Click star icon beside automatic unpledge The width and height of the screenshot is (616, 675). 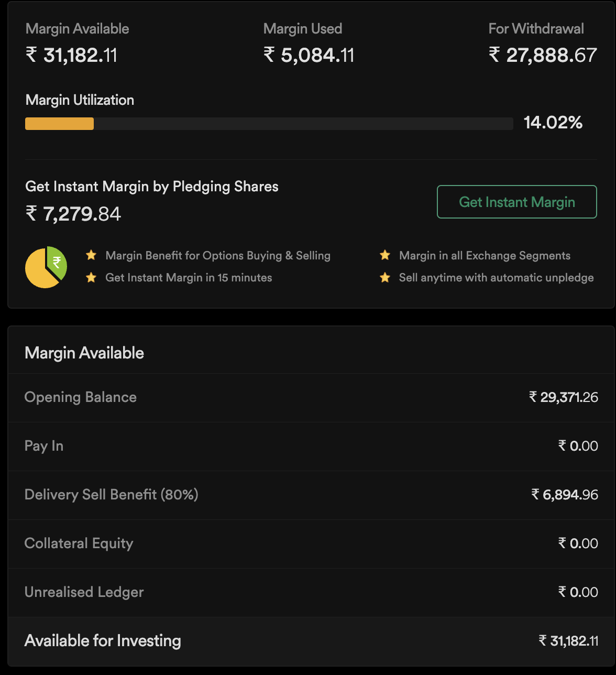(x=385, y=278)
